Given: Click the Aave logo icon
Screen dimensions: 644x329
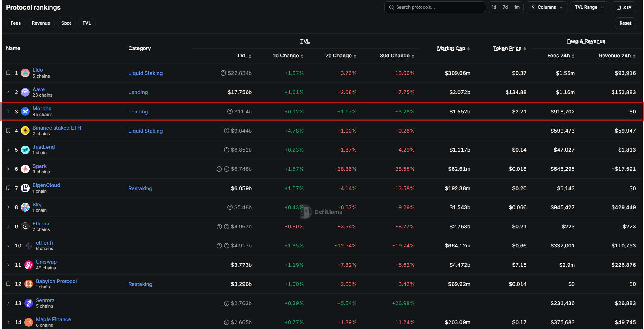Looking at the screenshot, I should 25,92.
